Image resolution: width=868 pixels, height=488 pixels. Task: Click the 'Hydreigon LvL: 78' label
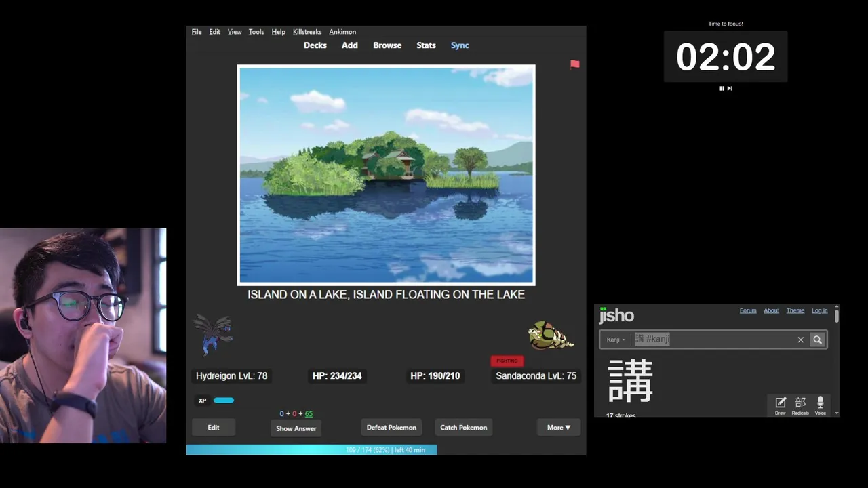(x=231, y=375)
